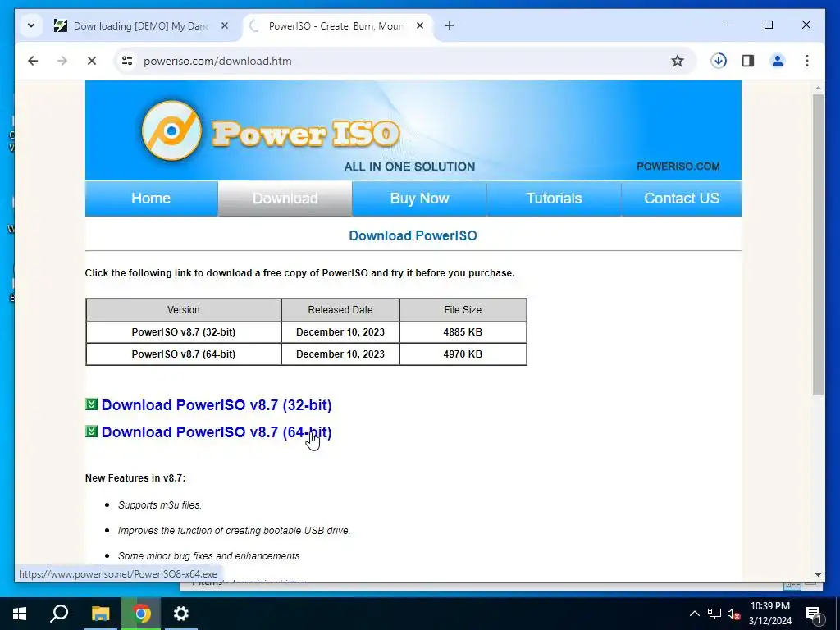Open the Chrome three-dot menu
840x630 pixels.
click(807, 61)
